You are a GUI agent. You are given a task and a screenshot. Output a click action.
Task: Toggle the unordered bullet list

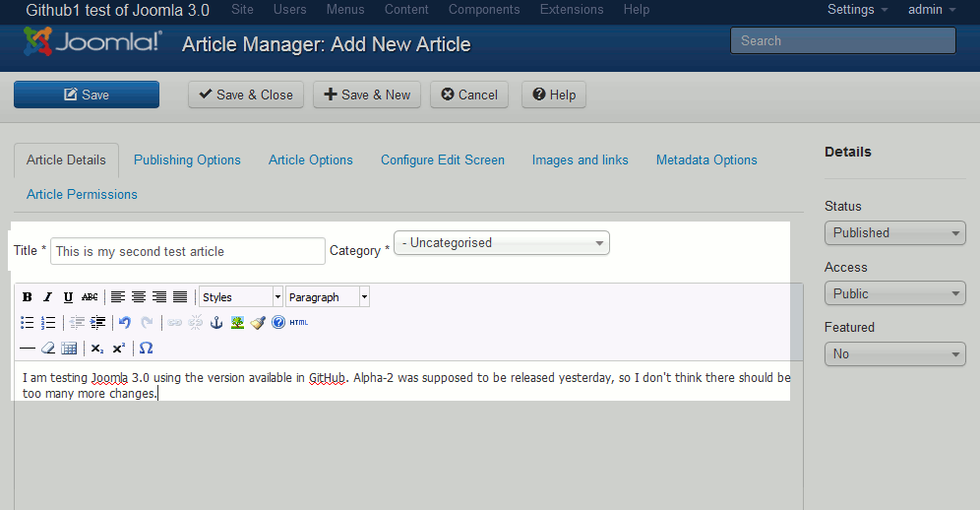click(x=28, y=323)
